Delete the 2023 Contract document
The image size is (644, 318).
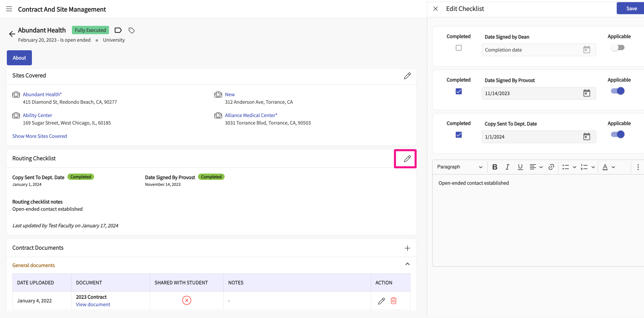(x=393, y=301)
